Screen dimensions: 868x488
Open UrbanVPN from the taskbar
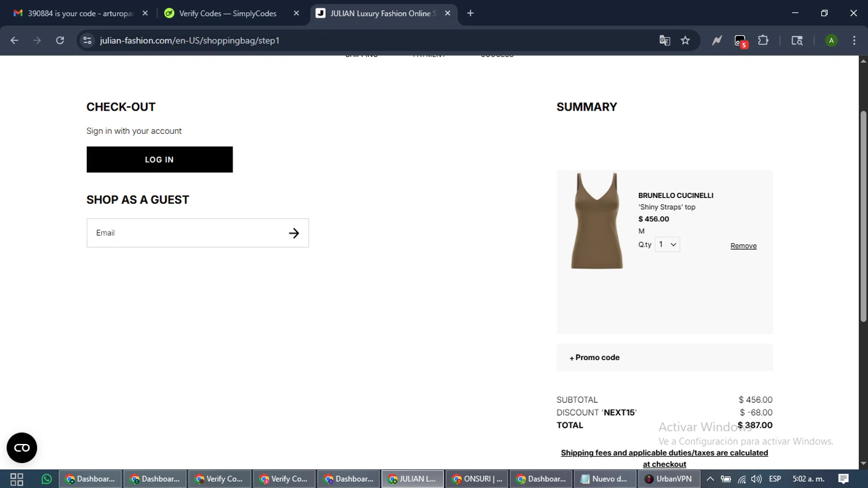tap(669, 479)
